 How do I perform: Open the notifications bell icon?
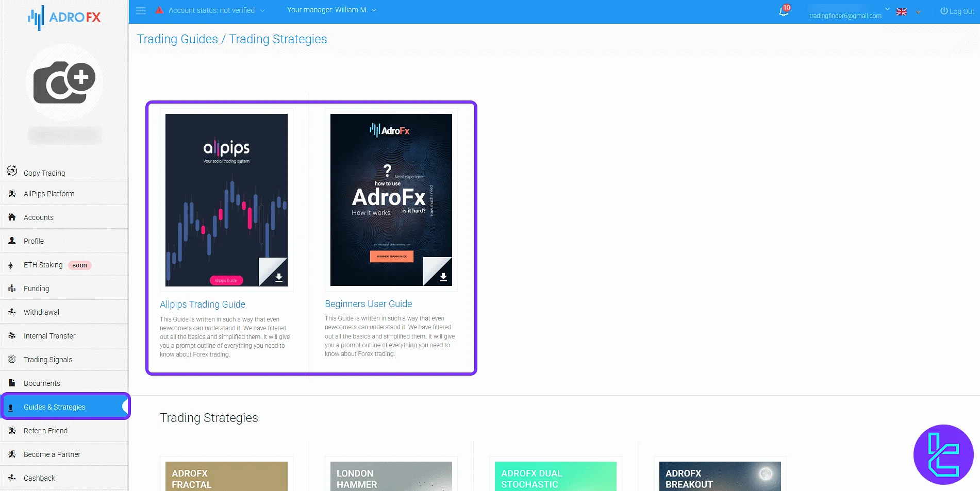(x=784, y=11)
